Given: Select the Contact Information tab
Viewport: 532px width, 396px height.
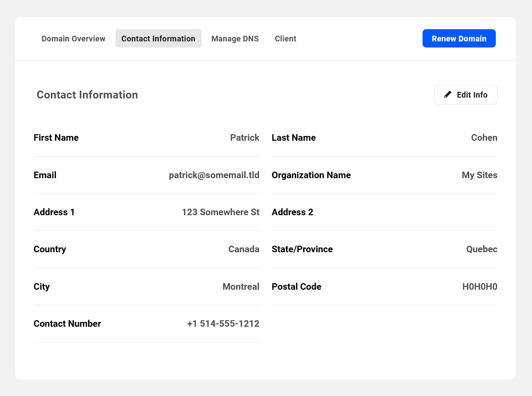Looking at the screenshot, I should (158, 38).
